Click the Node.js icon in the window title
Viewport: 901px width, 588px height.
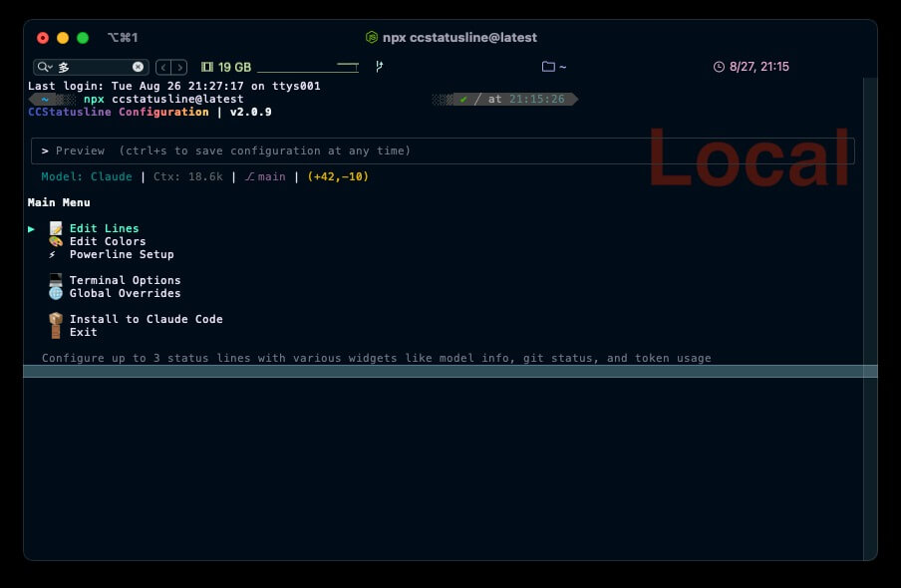pos(372,37)
